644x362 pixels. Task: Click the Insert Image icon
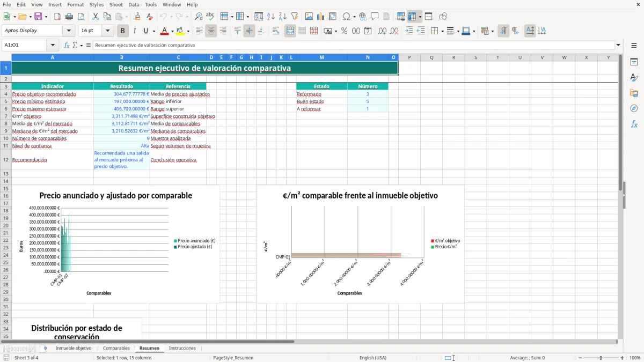pyautogui.click(x=309, y=17)
